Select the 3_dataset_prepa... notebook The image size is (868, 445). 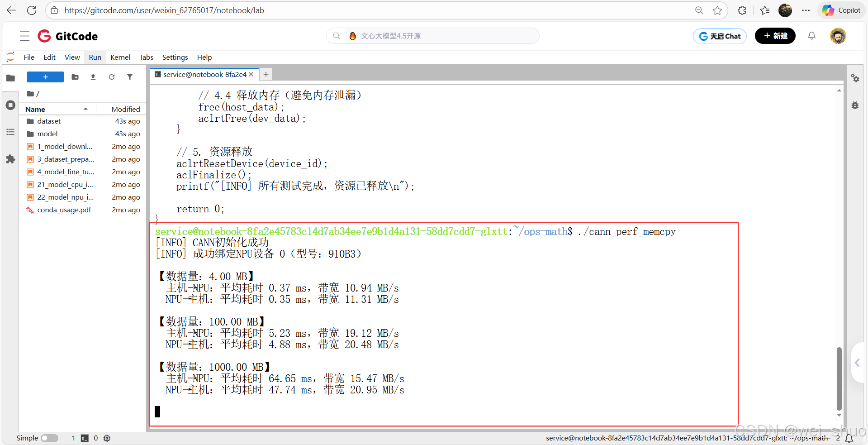[x=83, y=159]
